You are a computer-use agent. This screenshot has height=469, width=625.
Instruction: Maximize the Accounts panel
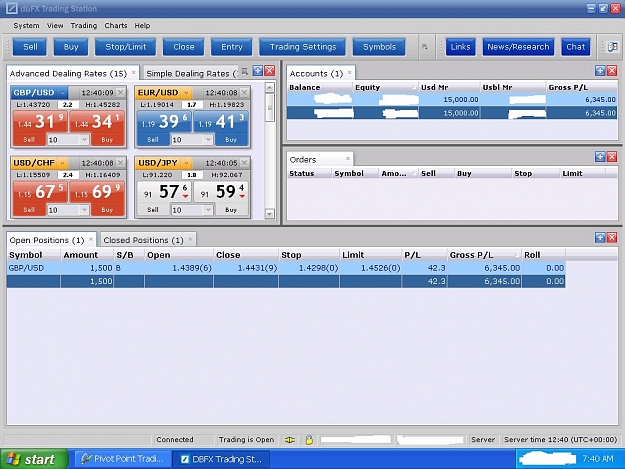pos(600,71)
